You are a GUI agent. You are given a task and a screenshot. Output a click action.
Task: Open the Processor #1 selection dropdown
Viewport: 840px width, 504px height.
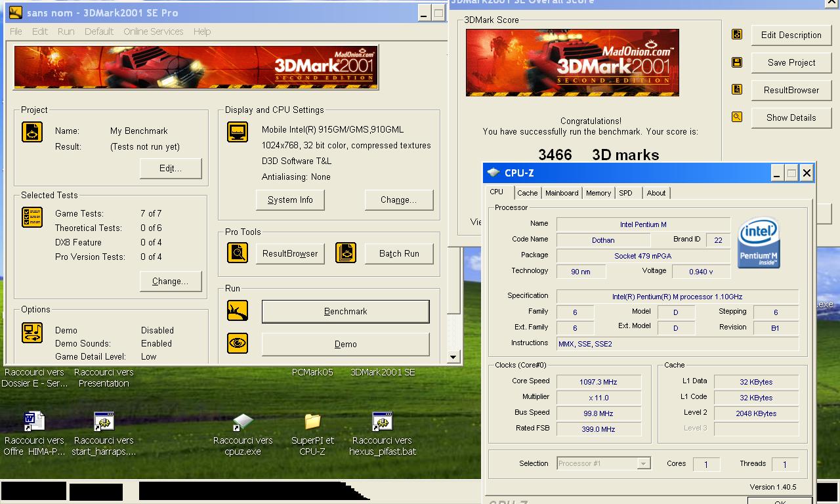coord(604,463)
